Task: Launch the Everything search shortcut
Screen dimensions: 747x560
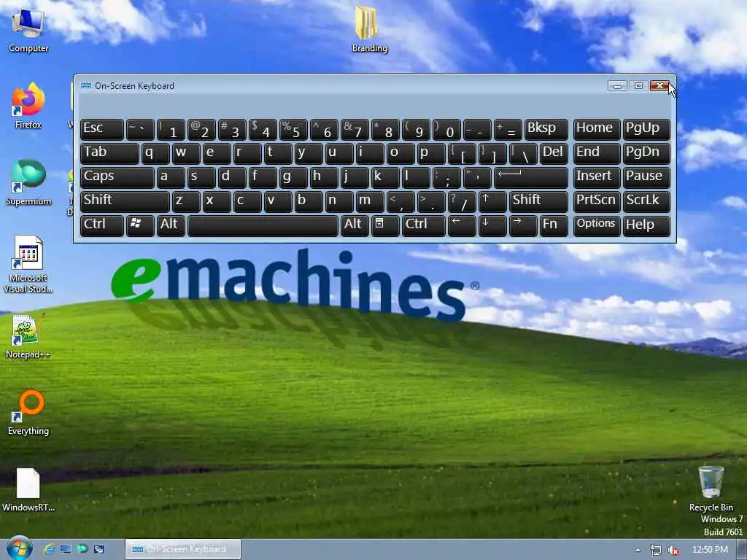Action: (x=28, y=413)
